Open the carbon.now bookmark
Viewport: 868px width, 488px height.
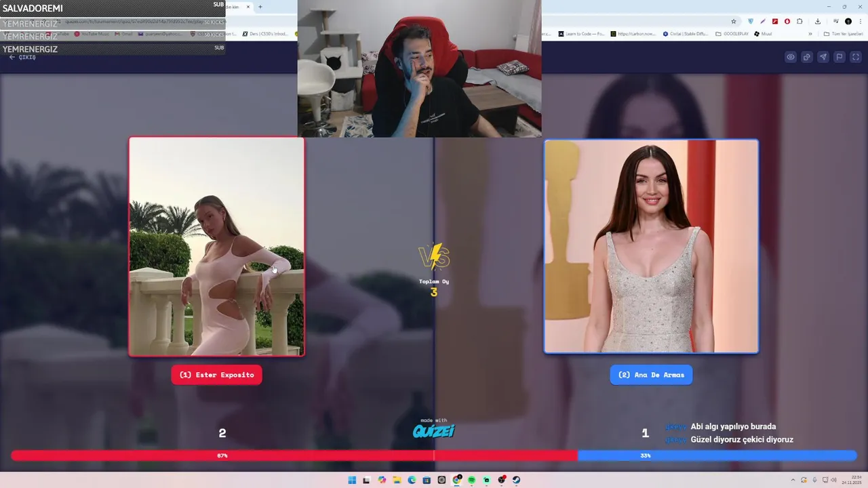[633, 34]
